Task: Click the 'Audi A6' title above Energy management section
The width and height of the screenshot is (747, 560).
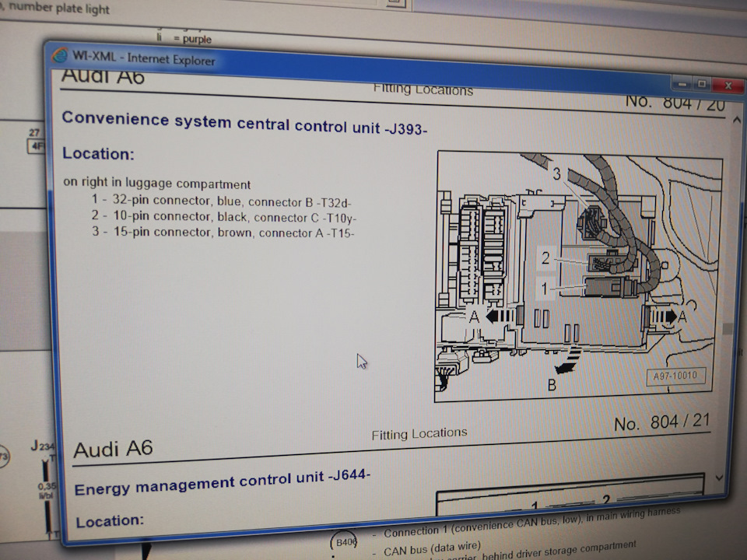Action: pos(113,449)
